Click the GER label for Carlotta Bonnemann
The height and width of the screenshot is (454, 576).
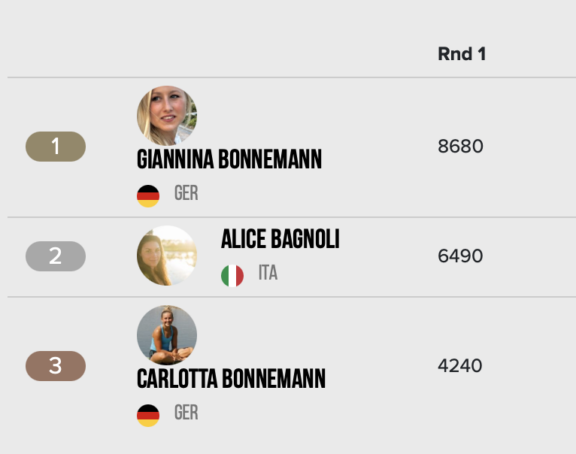(x=186, y=412)
